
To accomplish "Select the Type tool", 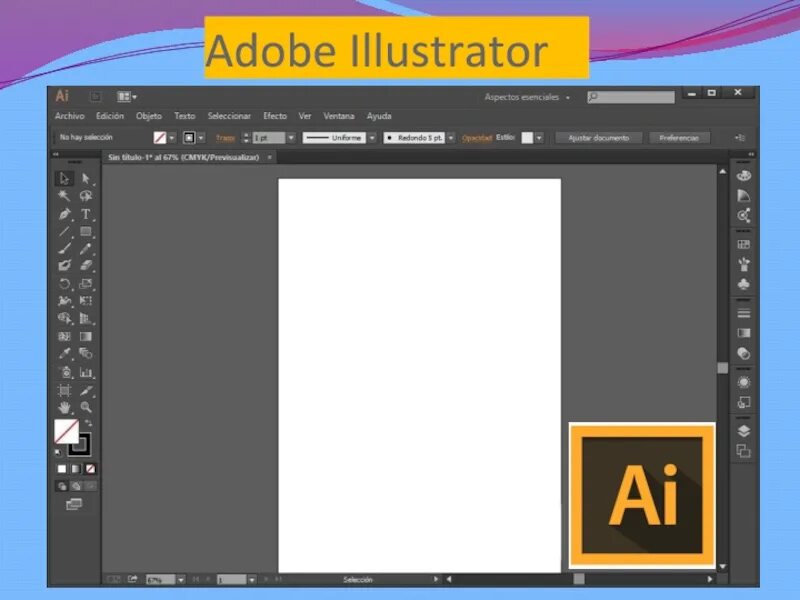I will 86,214.
